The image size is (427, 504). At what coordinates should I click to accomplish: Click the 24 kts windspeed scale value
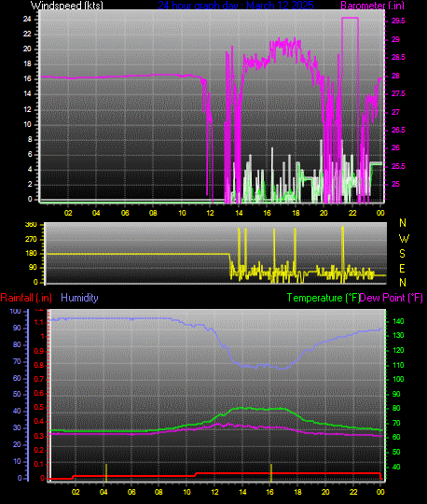[x=27, y=19]
